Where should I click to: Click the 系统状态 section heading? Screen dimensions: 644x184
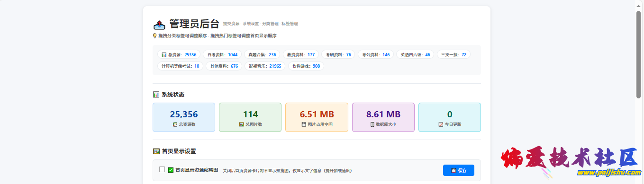click(173, 95)
